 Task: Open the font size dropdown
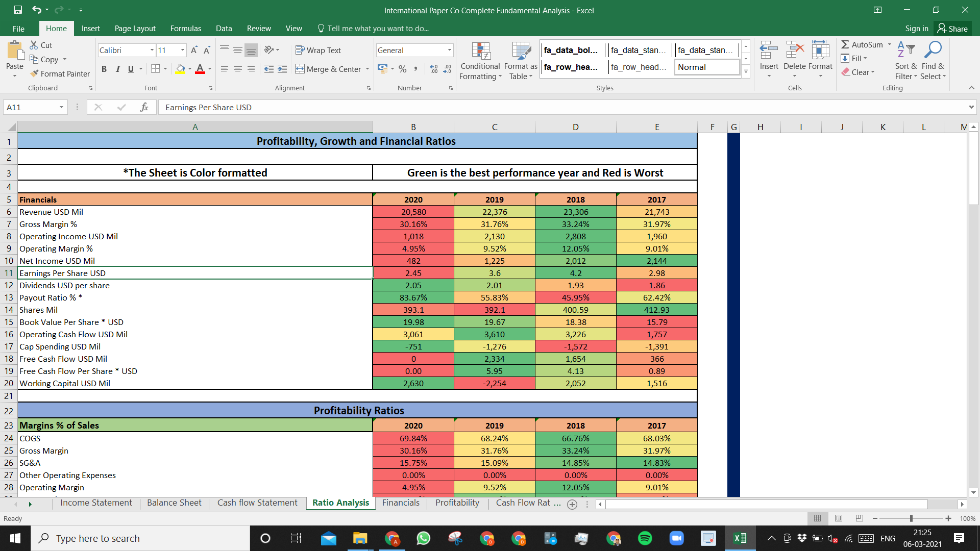click(x=182, y=50)
